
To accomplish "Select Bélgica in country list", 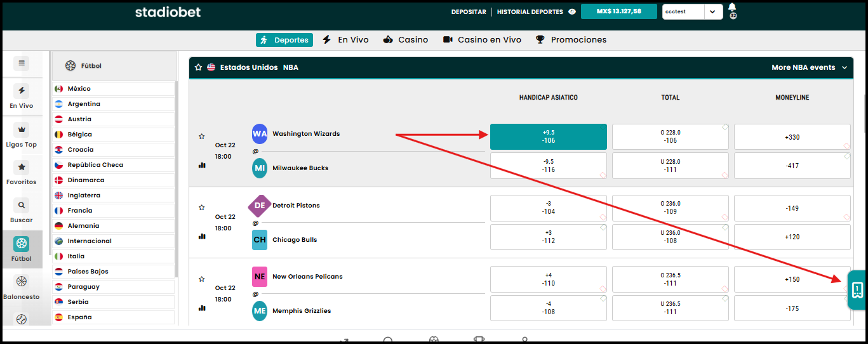I will (x=113, y=135).
